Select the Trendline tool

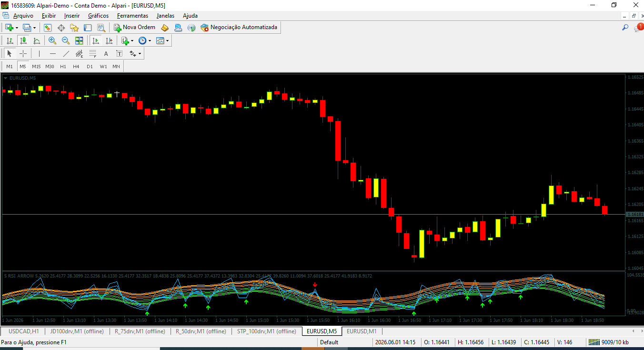click(x=66, y=53)
